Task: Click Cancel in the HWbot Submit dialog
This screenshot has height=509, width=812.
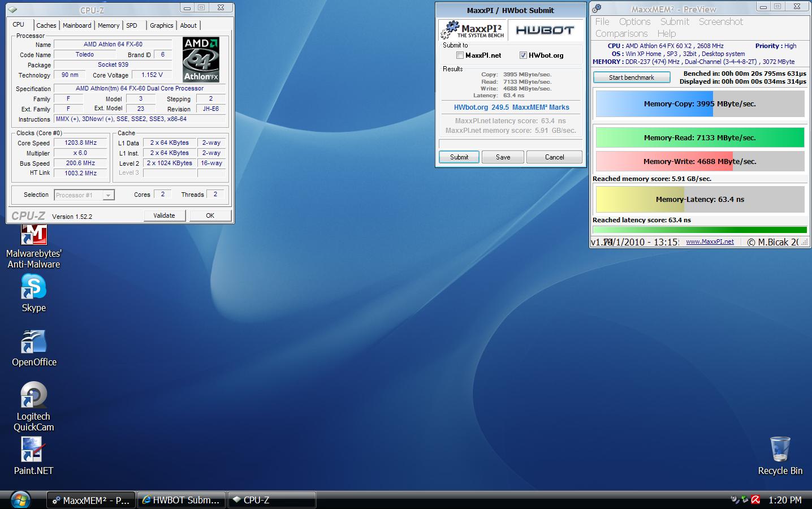Action: point(554,157)
